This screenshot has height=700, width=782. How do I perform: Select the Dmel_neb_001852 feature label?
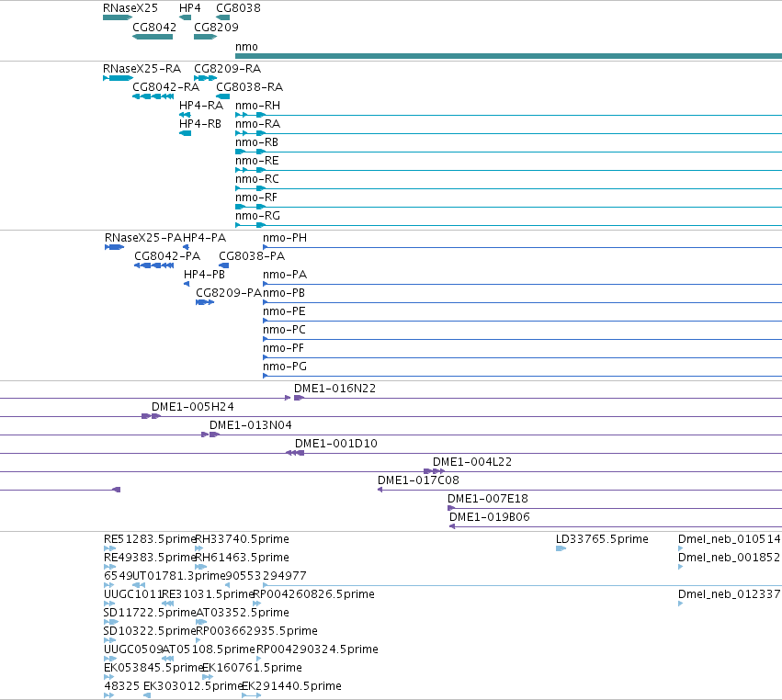pos(729,558)
